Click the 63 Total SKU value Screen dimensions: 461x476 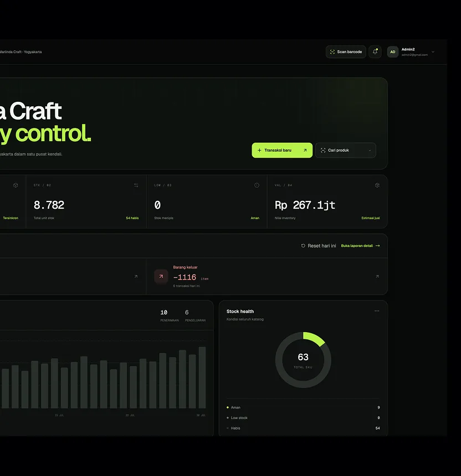(303, 357)
